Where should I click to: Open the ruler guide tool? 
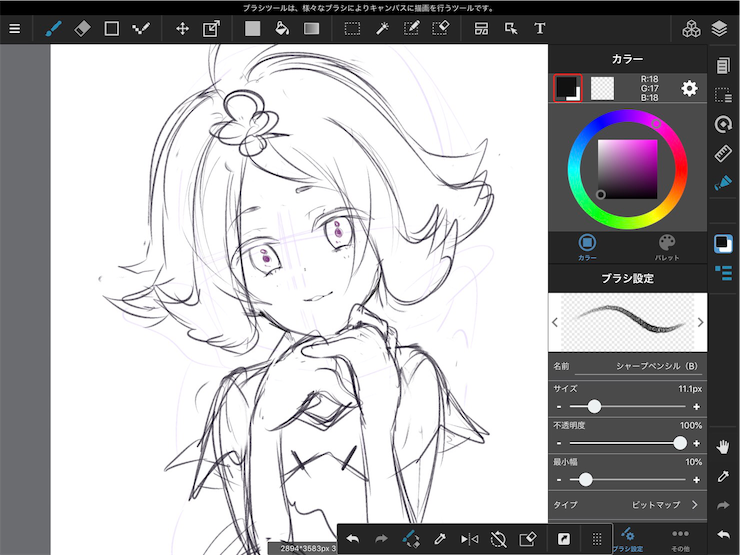[x=723, y=154]
